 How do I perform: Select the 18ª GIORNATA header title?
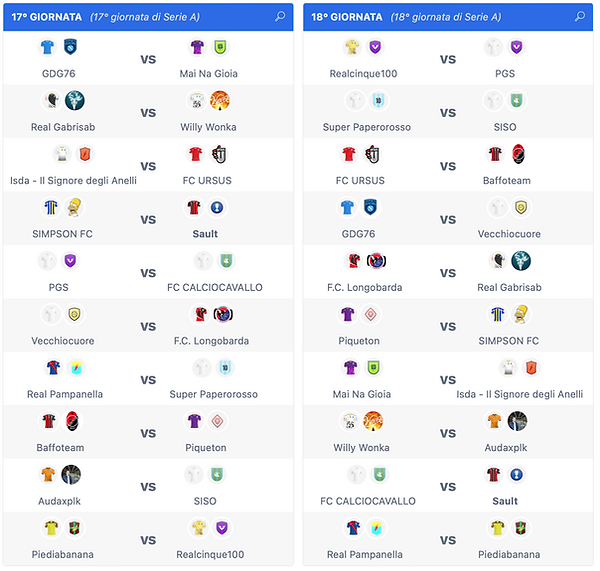[347, 17]
